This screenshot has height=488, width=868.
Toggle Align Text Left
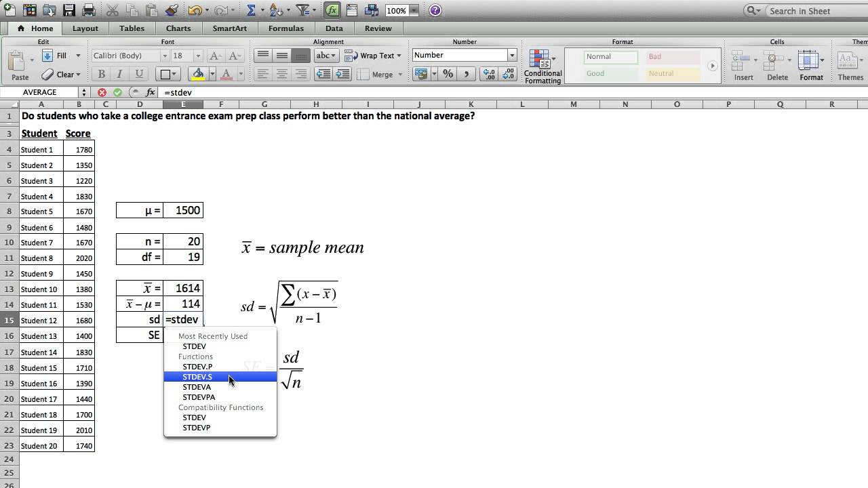click(263, 74)
